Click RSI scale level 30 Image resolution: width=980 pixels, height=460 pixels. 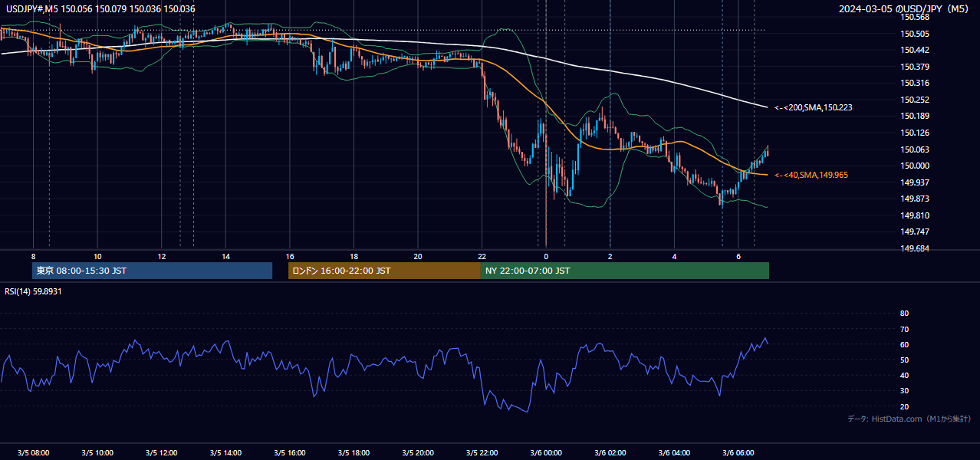point(904,391)
